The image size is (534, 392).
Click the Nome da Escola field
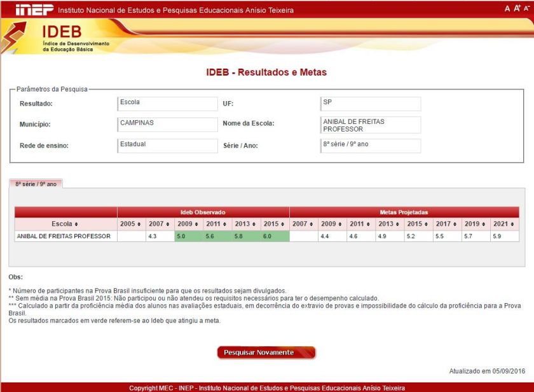pyautogui.click(x=370, y=125)
